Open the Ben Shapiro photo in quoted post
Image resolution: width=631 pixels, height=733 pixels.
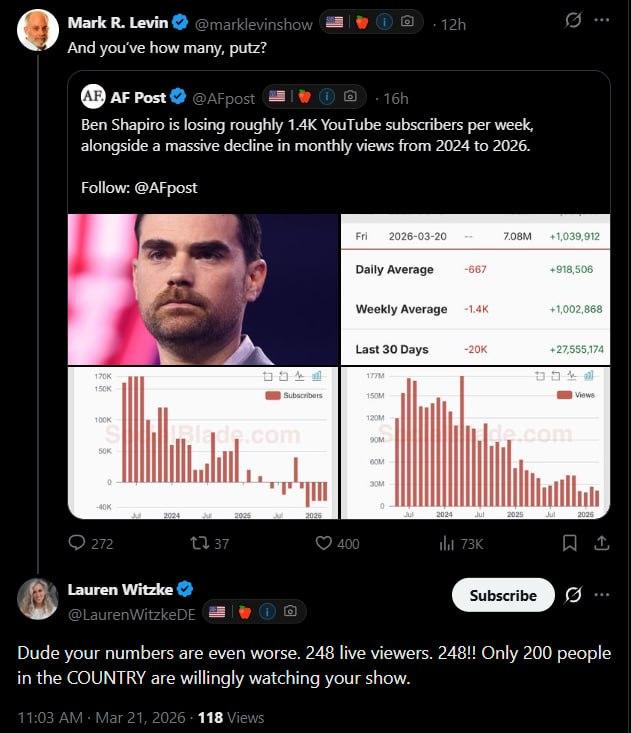tap(203, 288)
